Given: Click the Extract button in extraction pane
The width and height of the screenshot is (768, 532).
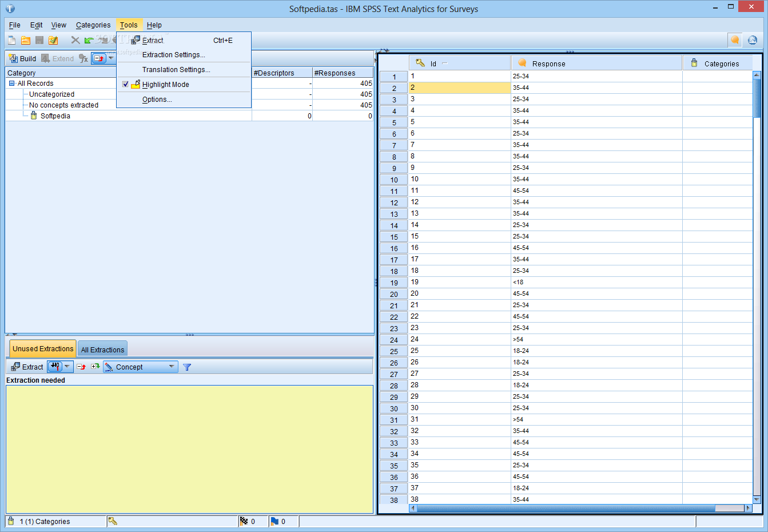Looking at the screenshot, I should [27, 367].
